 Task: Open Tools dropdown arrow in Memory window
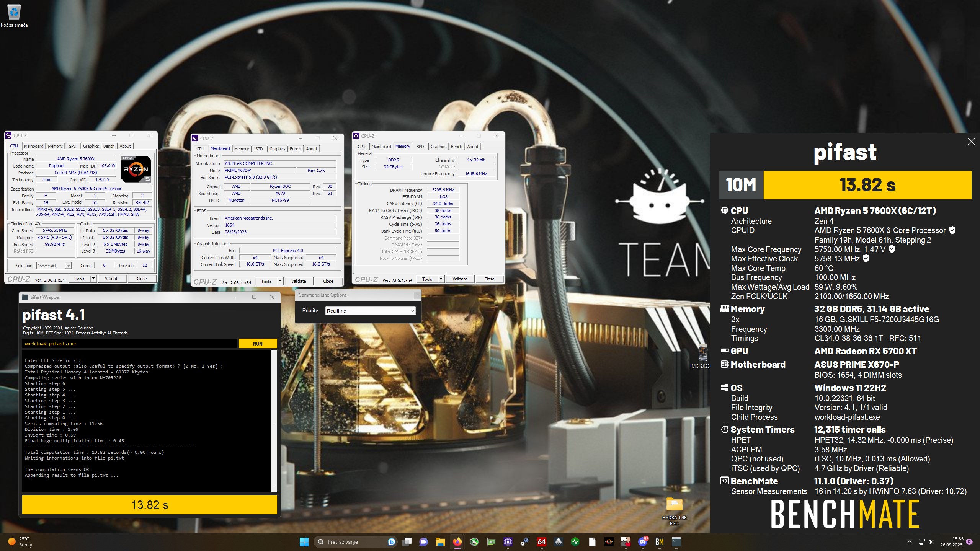[441, 279]
